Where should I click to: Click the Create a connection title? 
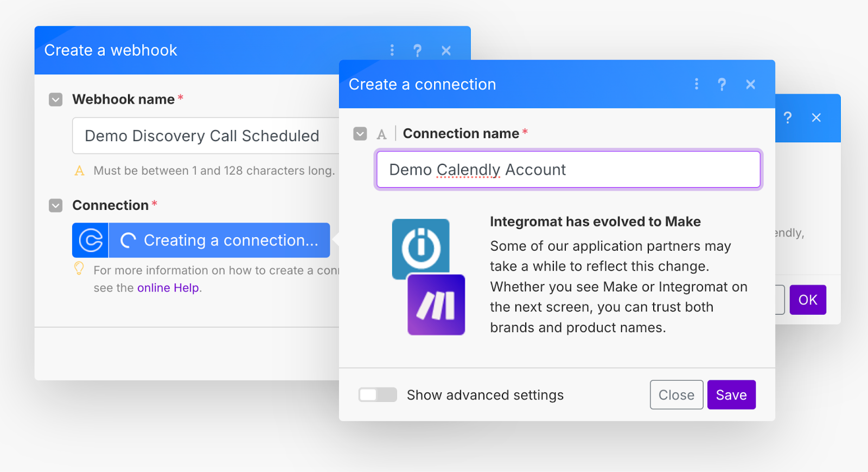(422, 85)
